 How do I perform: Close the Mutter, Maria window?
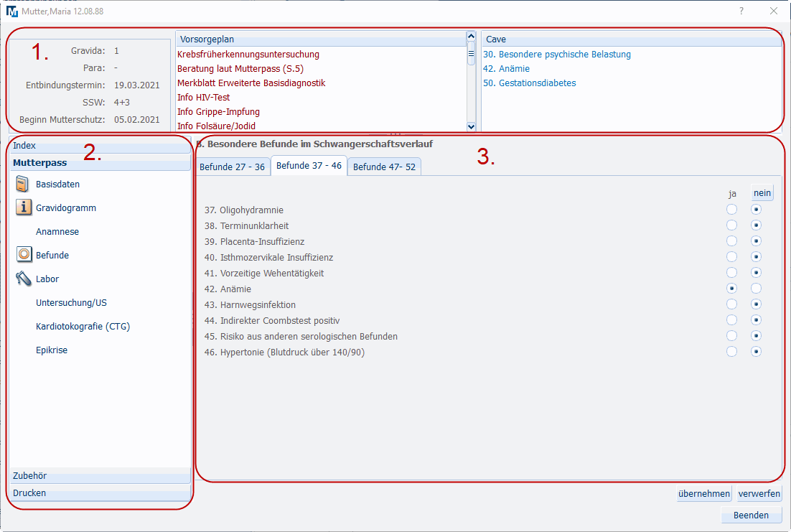pos(773,11)
